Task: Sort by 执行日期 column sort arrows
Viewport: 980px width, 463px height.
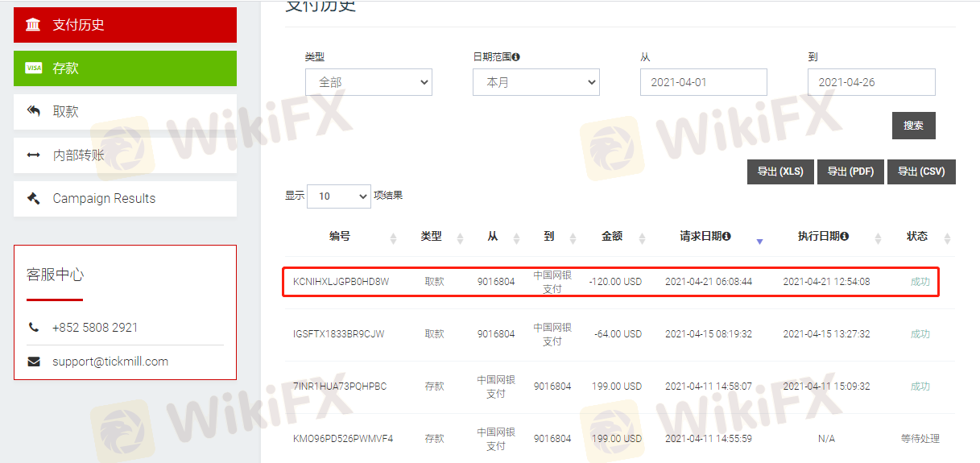Action: 877,238
